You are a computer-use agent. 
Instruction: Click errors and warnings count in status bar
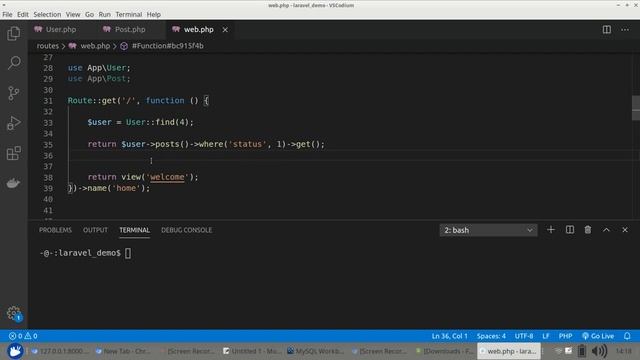pos(23,336)
